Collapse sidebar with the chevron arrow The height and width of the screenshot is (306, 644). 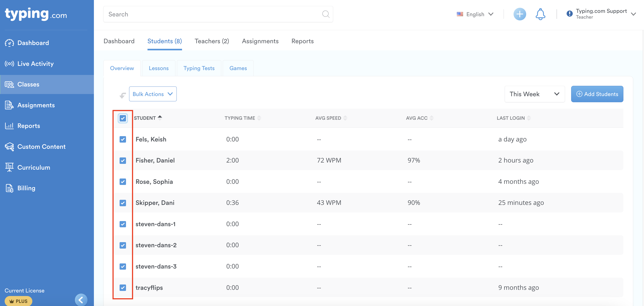click(81, 300)
